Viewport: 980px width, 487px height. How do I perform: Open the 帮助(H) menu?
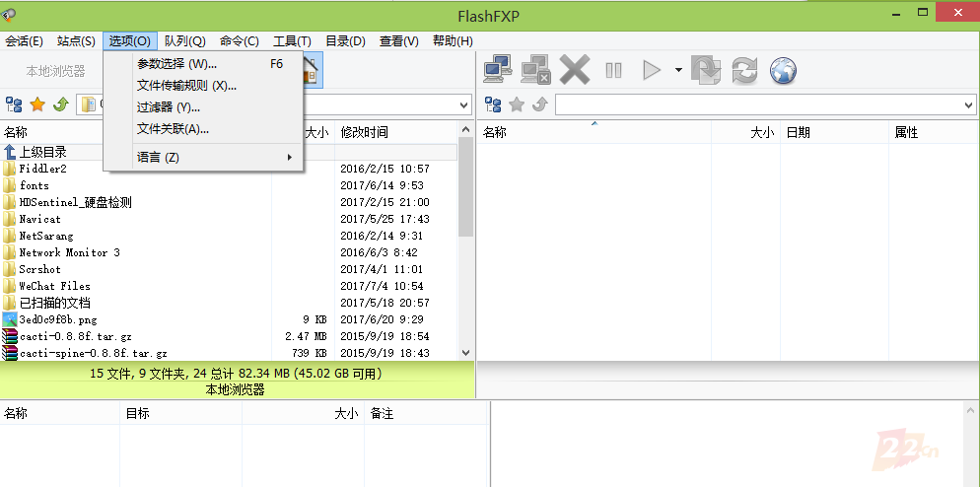pos(453,41)
